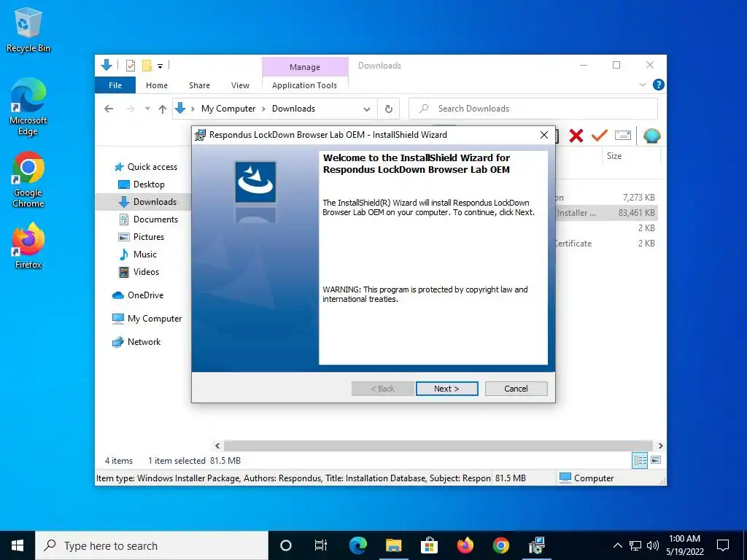Select OneDrive in navigation pane
This screenshot has height=560, width=747.
145,295
